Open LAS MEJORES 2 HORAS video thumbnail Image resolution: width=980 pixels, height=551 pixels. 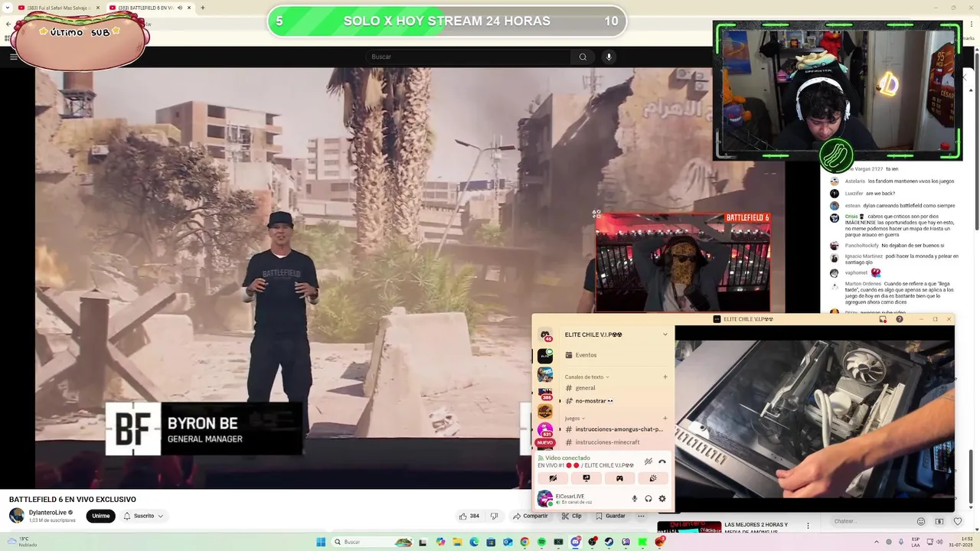[689, 529]
